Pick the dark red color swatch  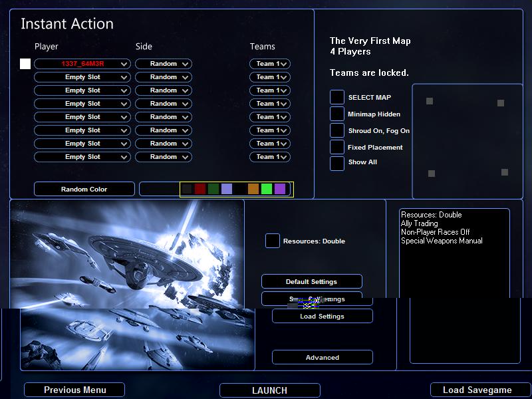tap(200, 190)
